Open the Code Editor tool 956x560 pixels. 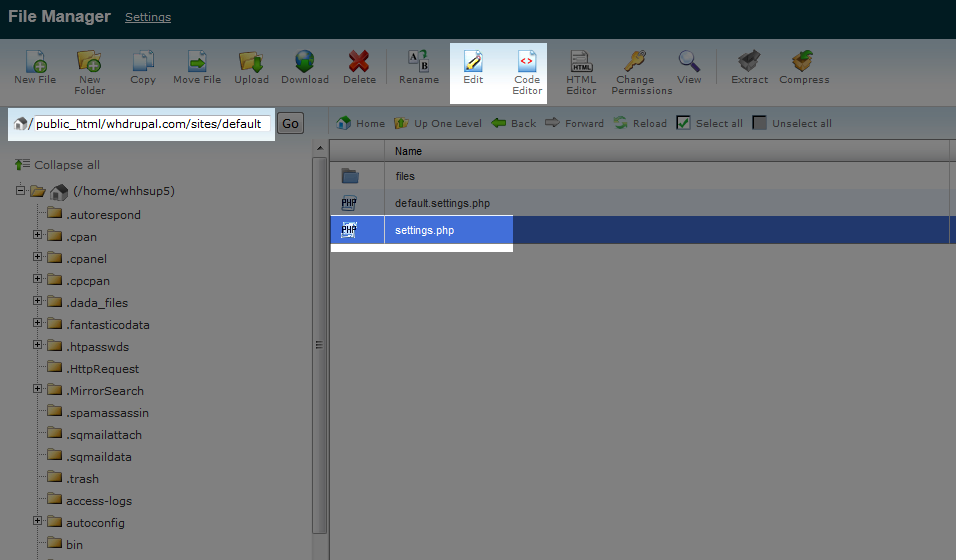(527, 62)
